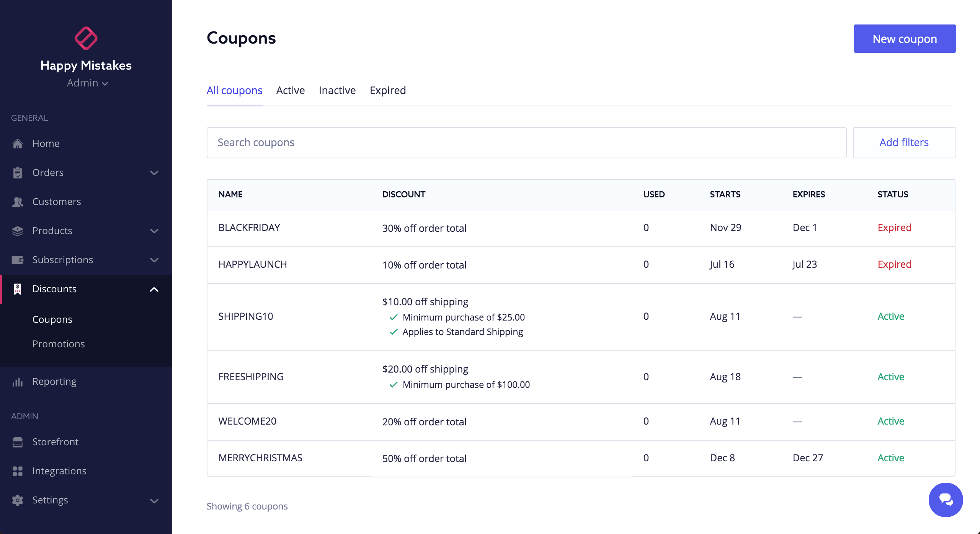Viewport: 980px width, 534px height.
Task: Open the Promotions sidebar link
Action: pyautogui.click(x=59, y=344)
